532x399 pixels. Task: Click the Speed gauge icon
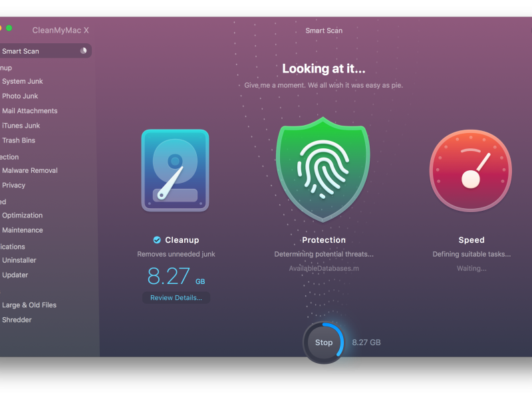point(471,170)
